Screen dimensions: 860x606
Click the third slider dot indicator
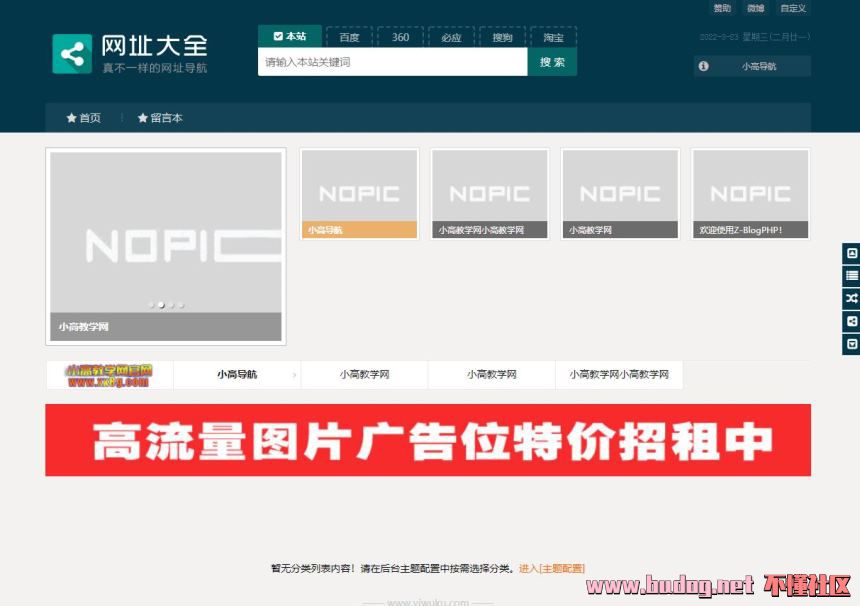(x=172, y=305)
